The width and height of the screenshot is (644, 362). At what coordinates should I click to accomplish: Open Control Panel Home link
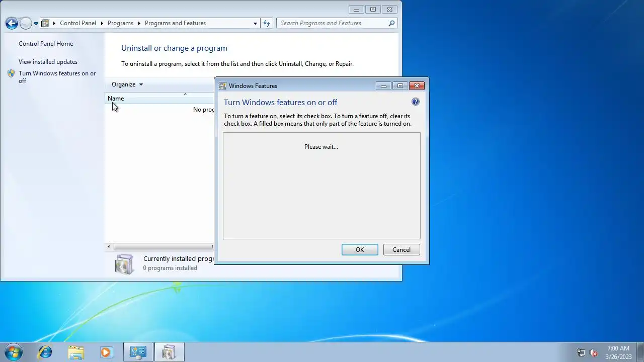point(46,44)
